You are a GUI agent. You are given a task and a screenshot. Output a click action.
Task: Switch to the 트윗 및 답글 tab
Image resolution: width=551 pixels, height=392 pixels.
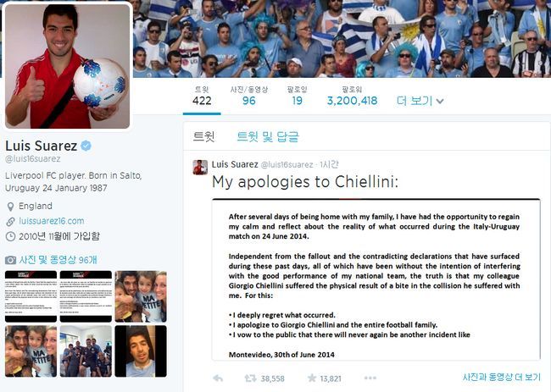268,136
